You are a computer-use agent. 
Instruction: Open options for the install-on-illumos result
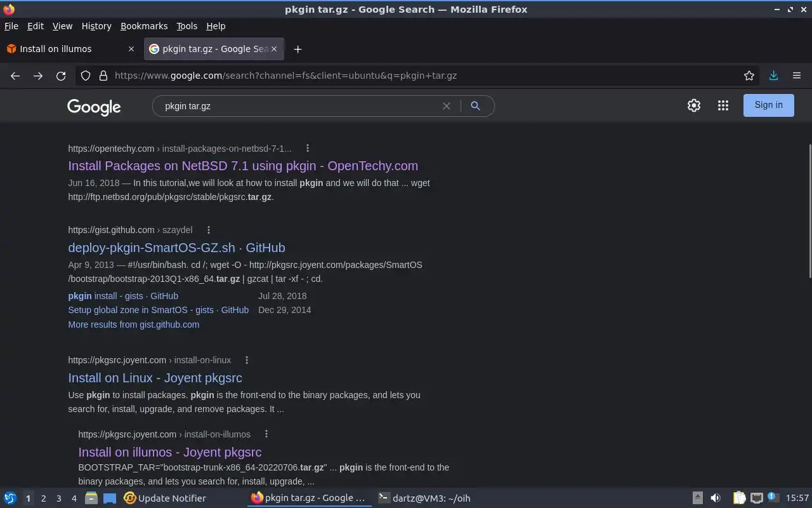266,434
